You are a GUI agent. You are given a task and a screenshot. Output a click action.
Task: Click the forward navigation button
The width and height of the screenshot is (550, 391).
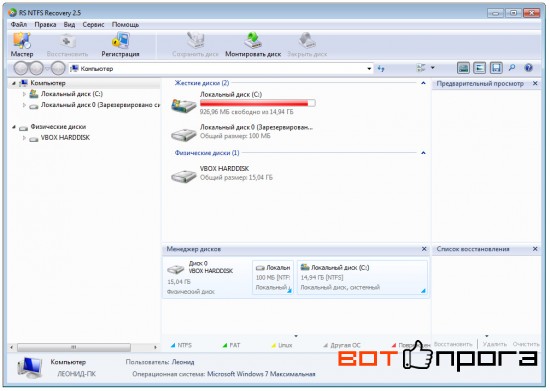36,68
